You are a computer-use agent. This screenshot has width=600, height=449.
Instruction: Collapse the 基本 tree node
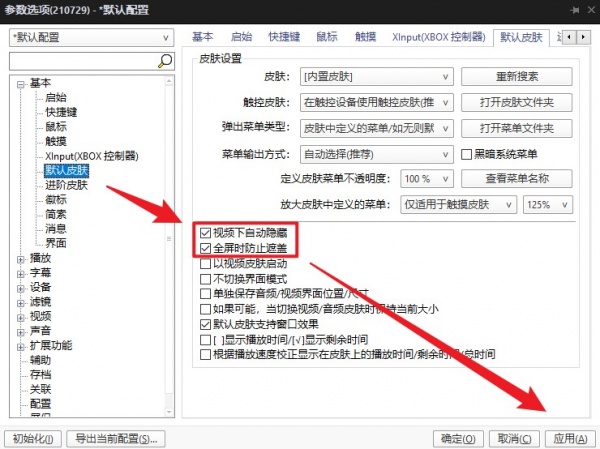click(x=21, y=84)
